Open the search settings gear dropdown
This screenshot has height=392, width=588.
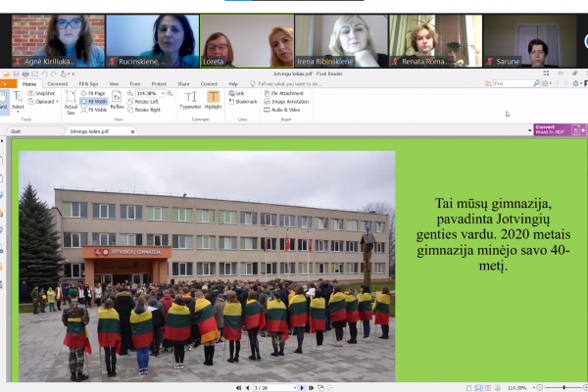click(547, 83)
